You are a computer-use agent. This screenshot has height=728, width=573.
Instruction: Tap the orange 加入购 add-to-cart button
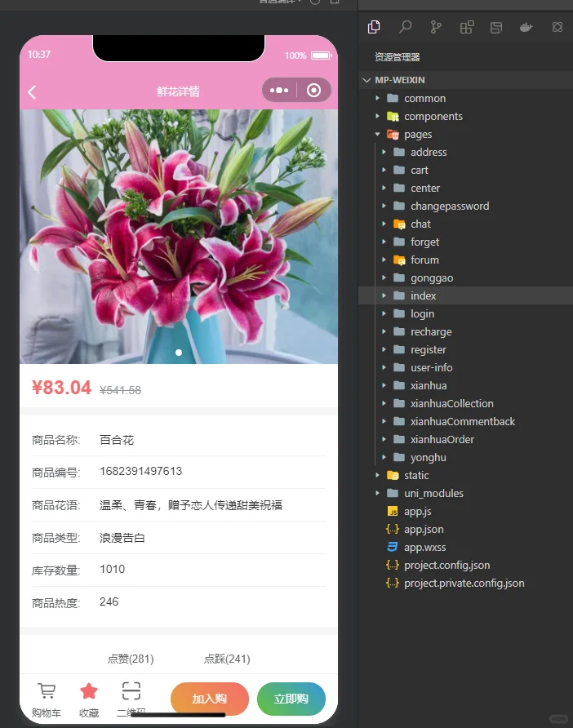pos(210,699)
